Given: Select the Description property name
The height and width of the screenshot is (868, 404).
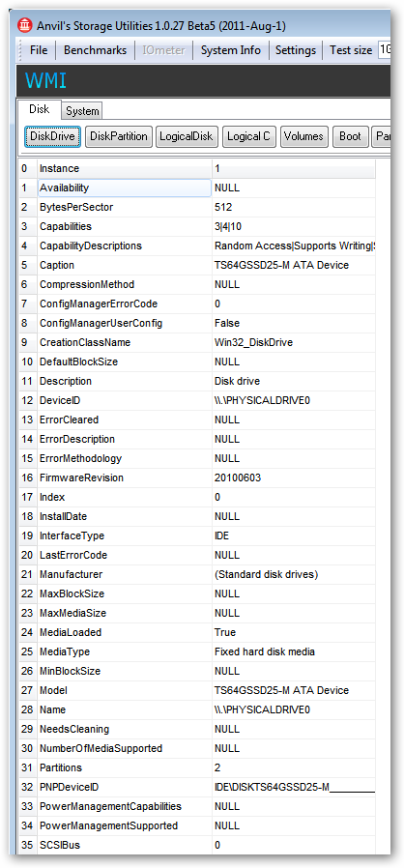Looking at the screenshot, I should [x=66, y=381].
